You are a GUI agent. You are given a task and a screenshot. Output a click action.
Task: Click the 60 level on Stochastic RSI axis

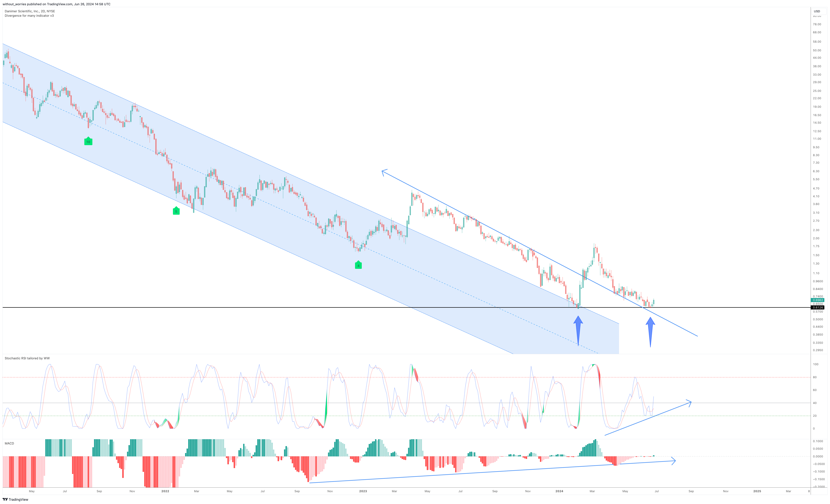(815, 390)
